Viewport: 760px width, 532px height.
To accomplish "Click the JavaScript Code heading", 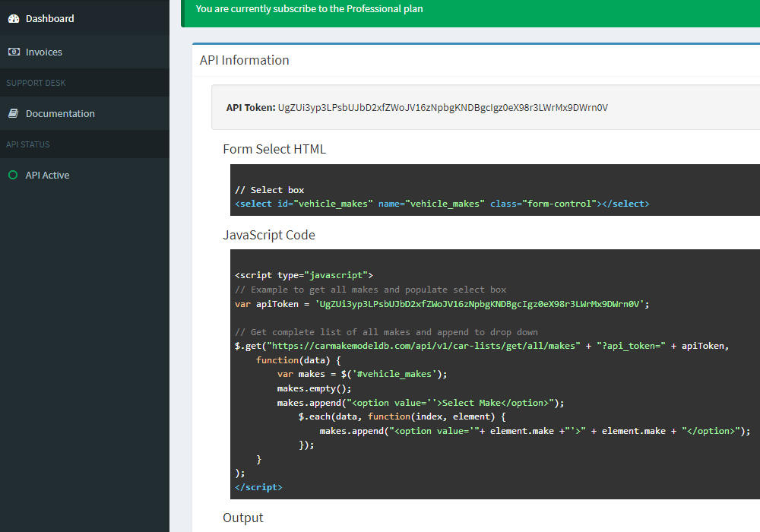I will [269, 235].
